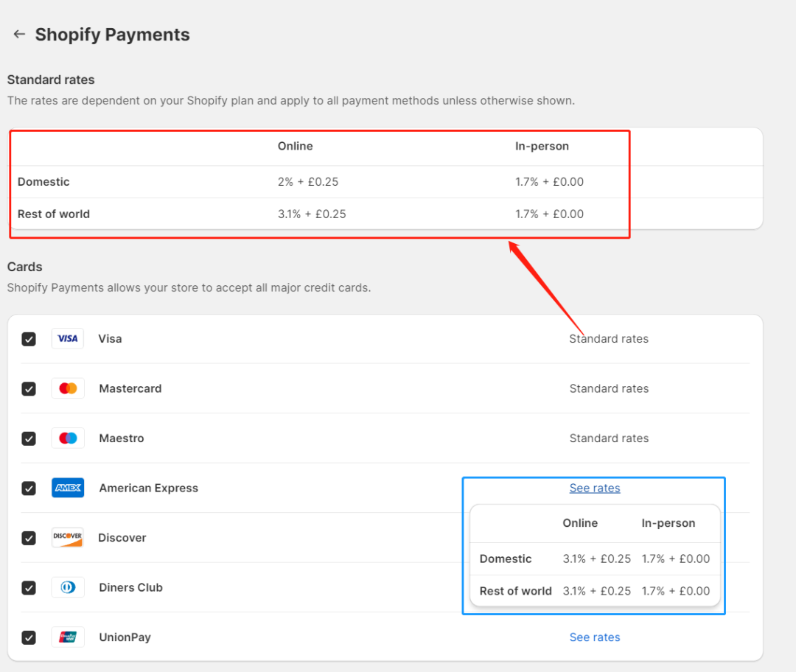
Task: Click the Discover card logo
Action: tap(68, 538)
